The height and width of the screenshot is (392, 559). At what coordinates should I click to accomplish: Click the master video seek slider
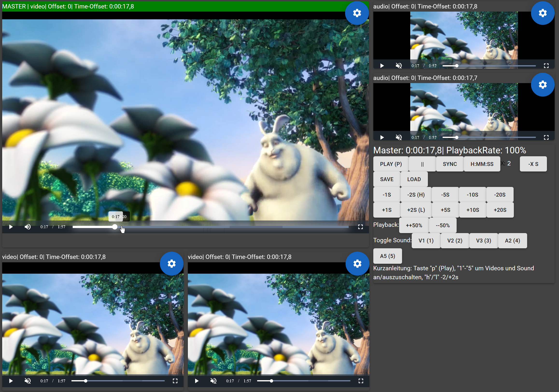coord(210,227)
